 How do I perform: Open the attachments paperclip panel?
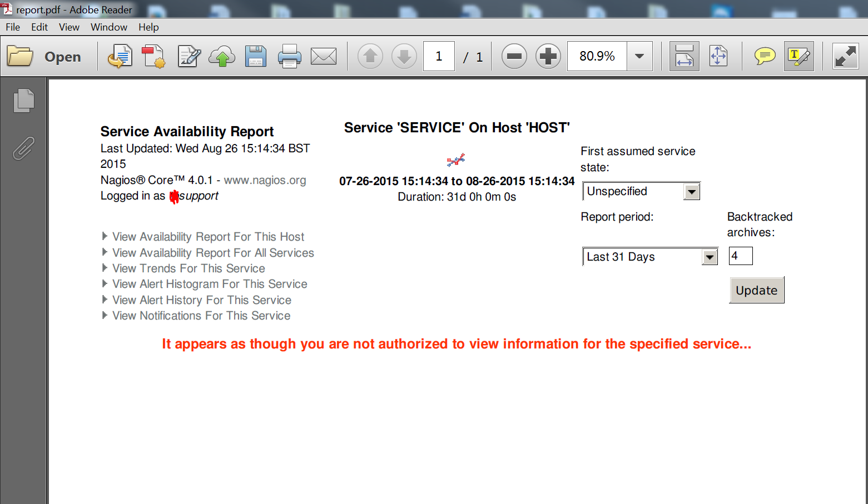[23, 148]
